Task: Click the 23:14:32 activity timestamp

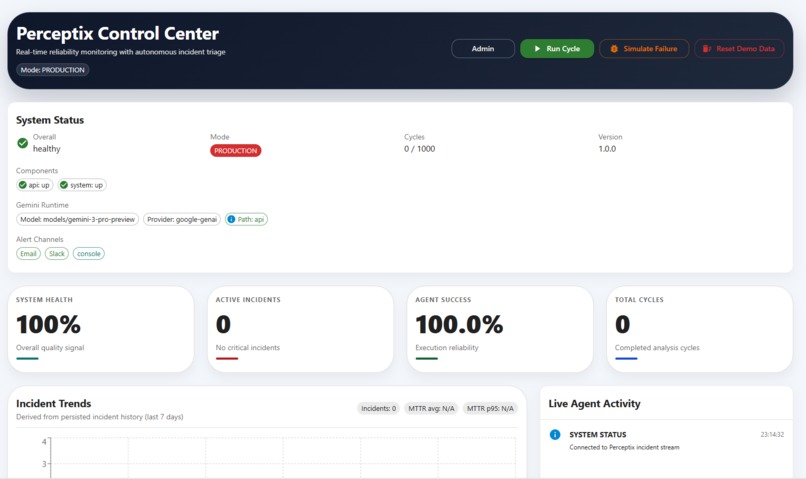Action: pos(772,435)
